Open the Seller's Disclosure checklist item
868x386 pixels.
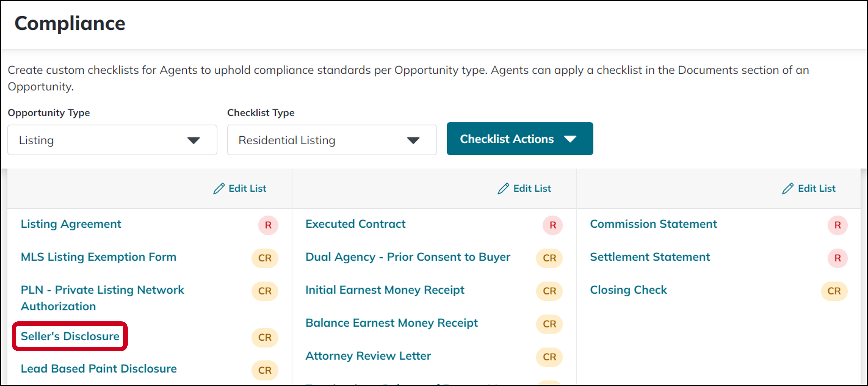tap(69, 336)
